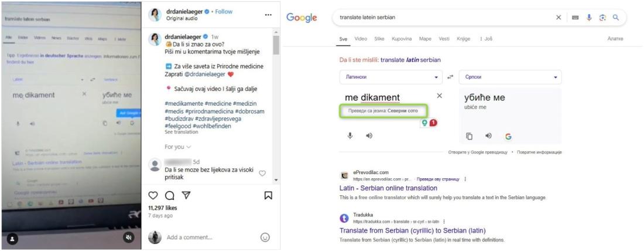This screenshot has height=251, width=644.
Task: Share post with paper plane icon
Action: click(x=186, y=195)
